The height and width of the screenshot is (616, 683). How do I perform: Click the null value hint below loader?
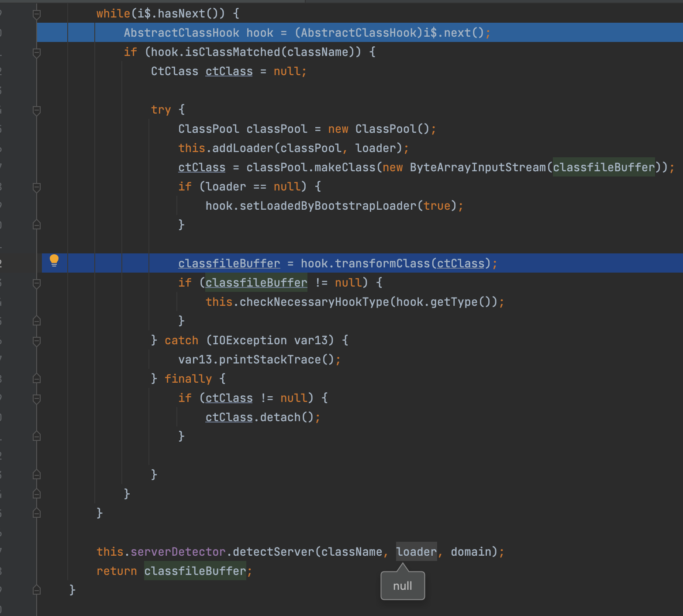coord(402,585)
